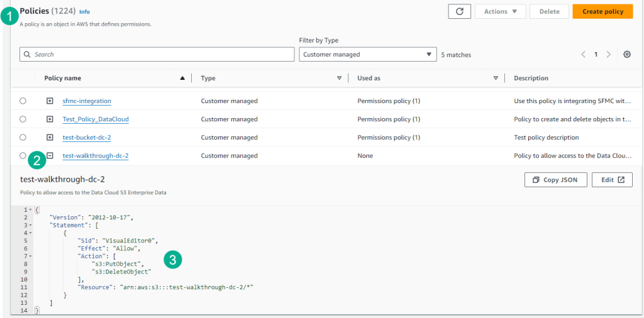The height and width of the screenshot is (318, 644).
Task: Expand the sfmc-integration policy row
Action: click(x=50, y=101)
